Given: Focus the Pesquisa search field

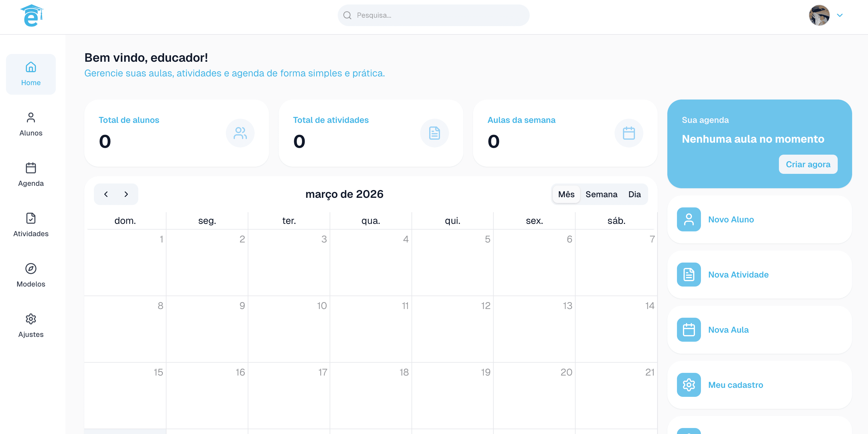Looking at the screenshot, I should tap(433, 15).
